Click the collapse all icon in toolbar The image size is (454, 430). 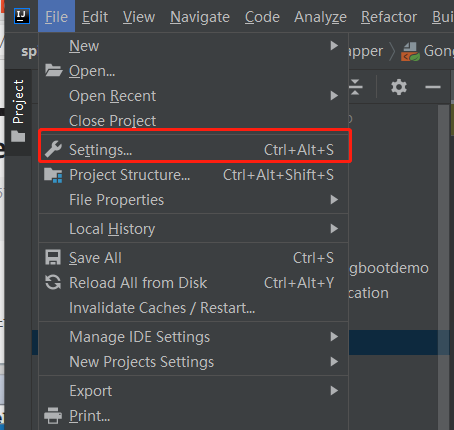[x=356, y=87]
